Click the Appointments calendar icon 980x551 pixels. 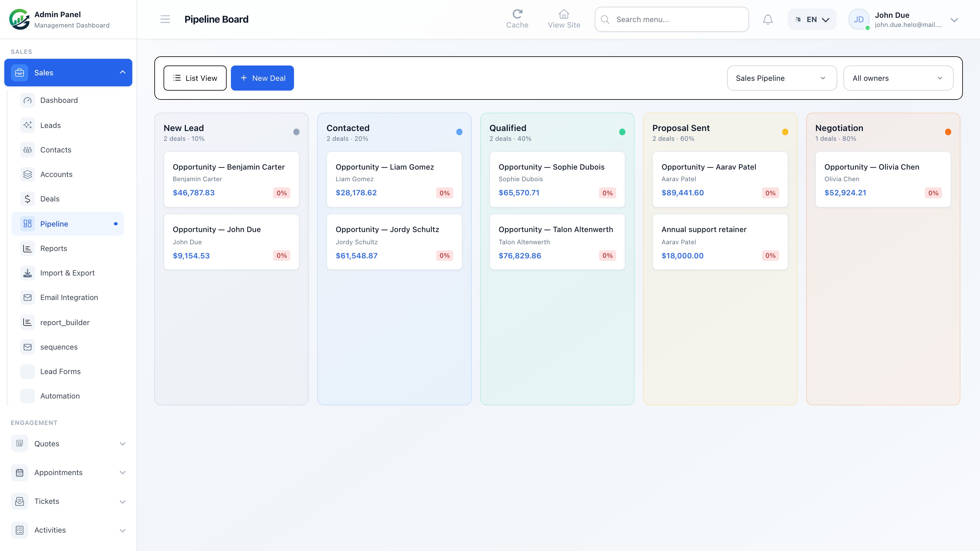(20, 473)
